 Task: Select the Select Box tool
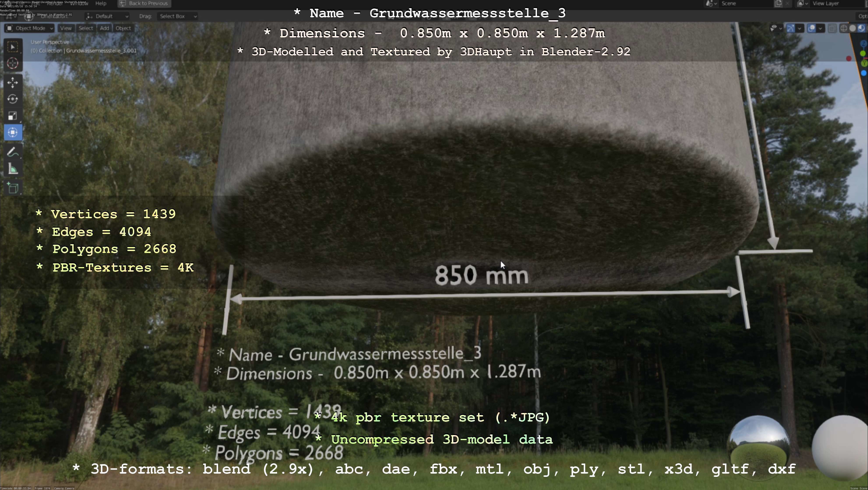click(x=13, y=47)
